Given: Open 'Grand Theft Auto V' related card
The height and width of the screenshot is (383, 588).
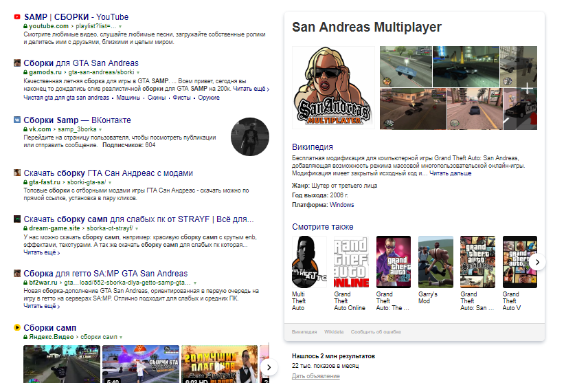Looking at the screenshot, I should pyautogui.click(x=520, y=274).
